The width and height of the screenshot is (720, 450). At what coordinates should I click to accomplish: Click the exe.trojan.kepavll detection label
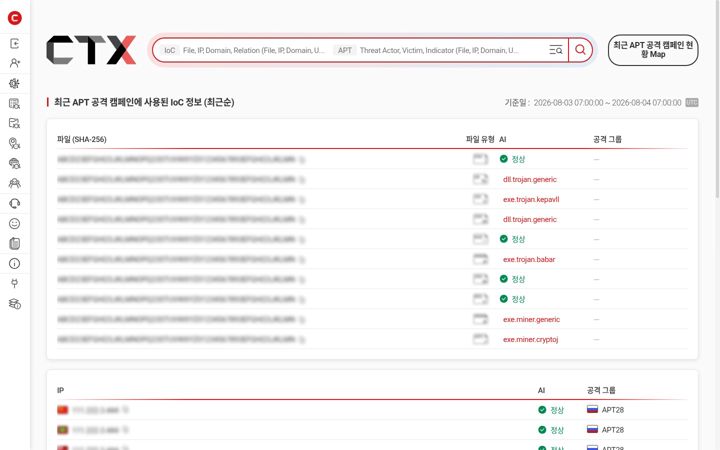(531, 199)
